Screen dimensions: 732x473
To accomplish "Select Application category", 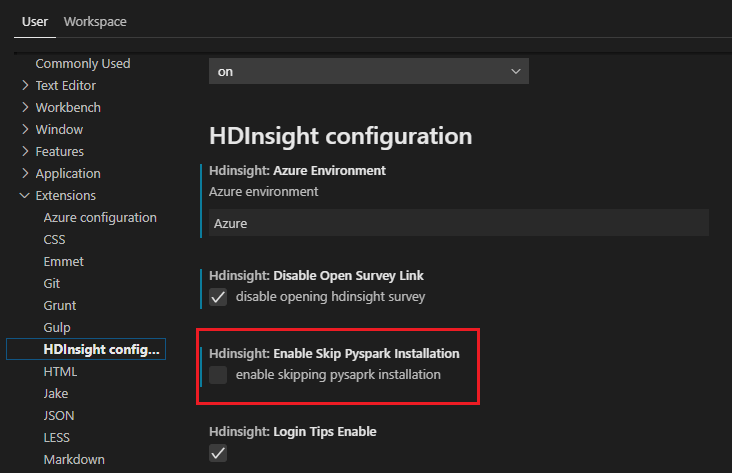I will tap(68, 174).
